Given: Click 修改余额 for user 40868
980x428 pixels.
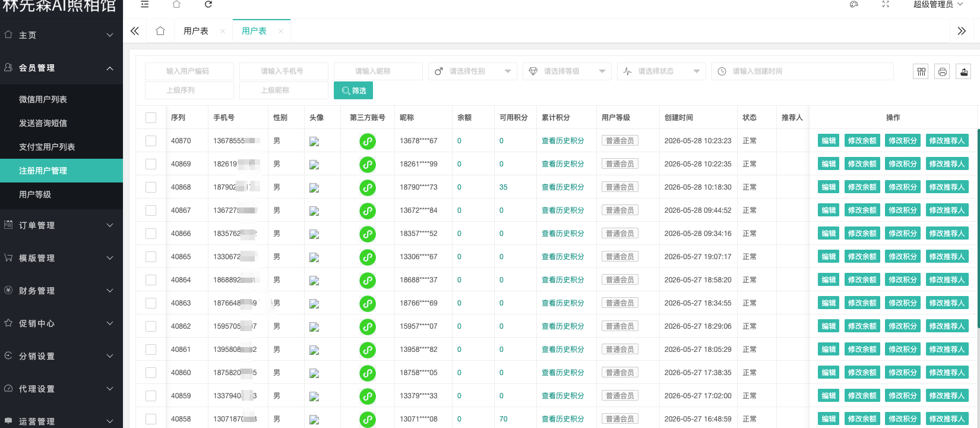Looking at the screenshot, I should [862, 187].
